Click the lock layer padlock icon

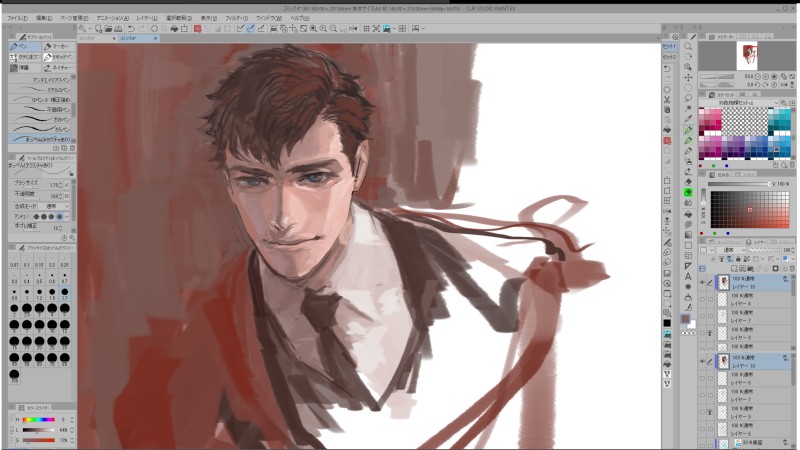[x=738, y=259]
